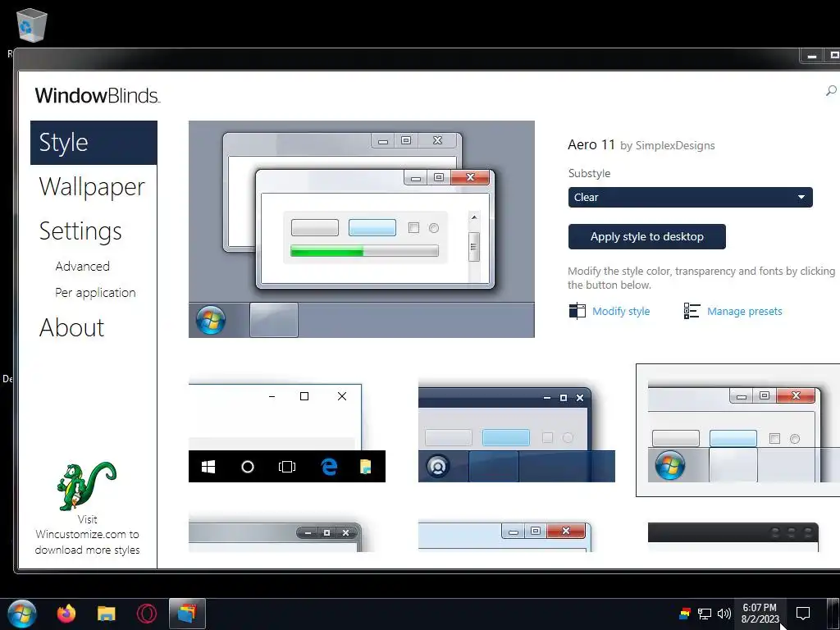Select the Windows 10 style thumbnail
Screen dimensions: 840x630
tap(286, 431)
